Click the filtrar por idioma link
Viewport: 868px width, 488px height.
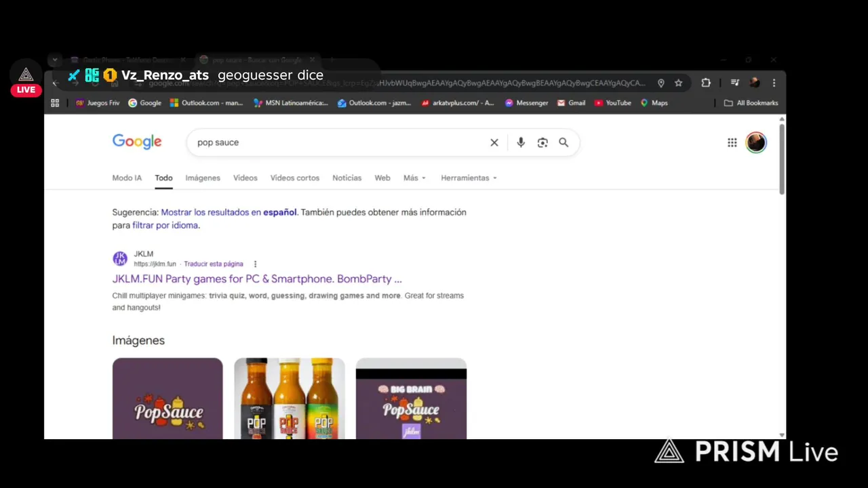pos(165,225)
